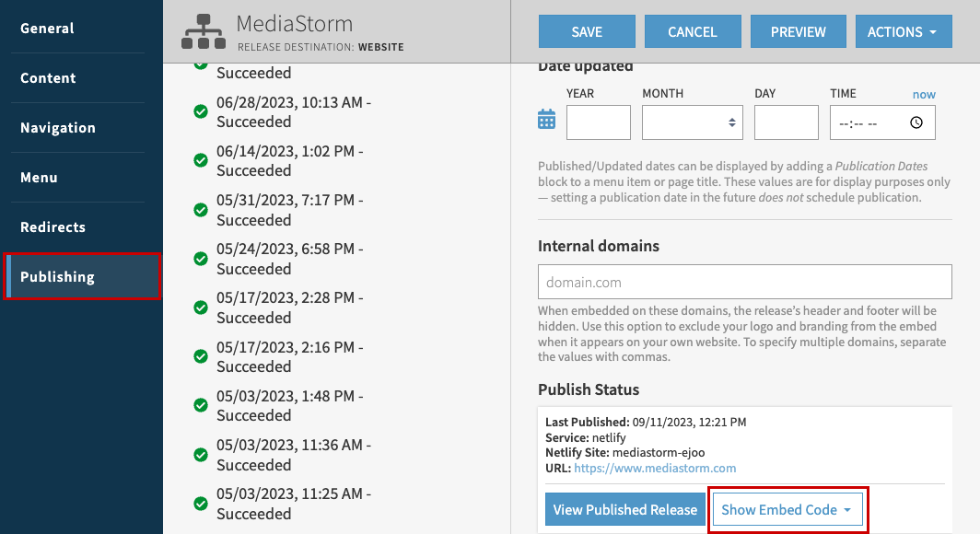This screenshot has height=534, width=980.
Task: Click the success icon beside 05/24/2023 entry
Action: click(x=201, y=258)
